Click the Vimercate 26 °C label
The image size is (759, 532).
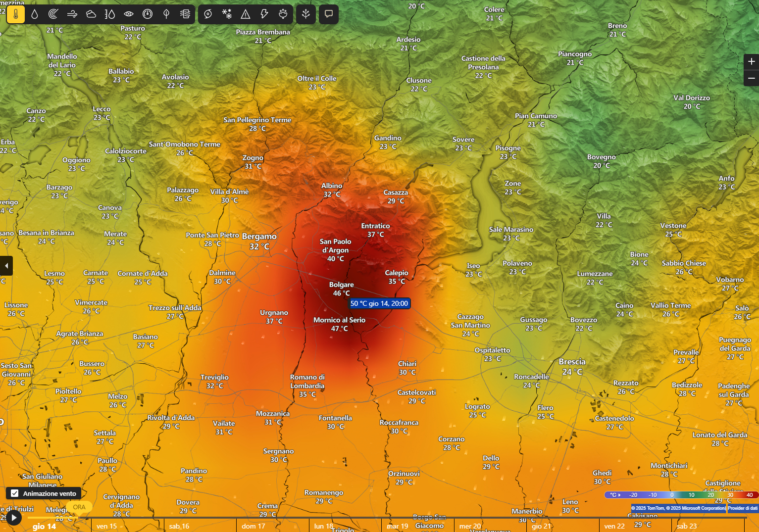(x=91, y=307)
